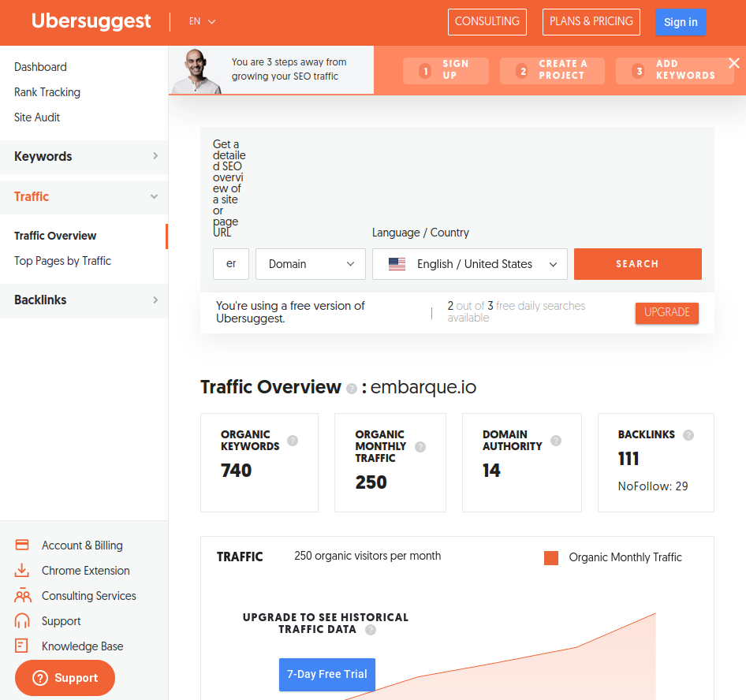Open the English / United States dropdown

469,264
